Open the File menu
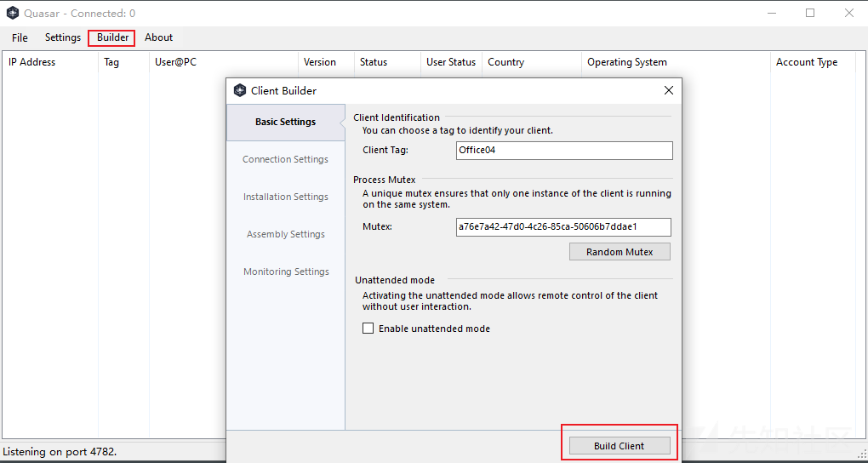868x463 pixels. (20, 37)
